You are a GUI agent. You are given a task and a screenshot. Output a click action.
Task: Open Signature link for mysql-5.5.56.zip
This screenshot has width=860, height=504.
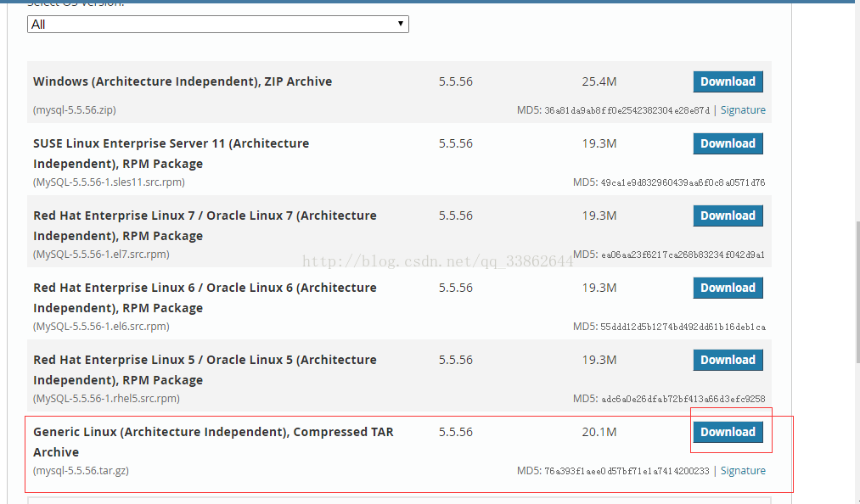pyautogui.click(x=743, y=110)
